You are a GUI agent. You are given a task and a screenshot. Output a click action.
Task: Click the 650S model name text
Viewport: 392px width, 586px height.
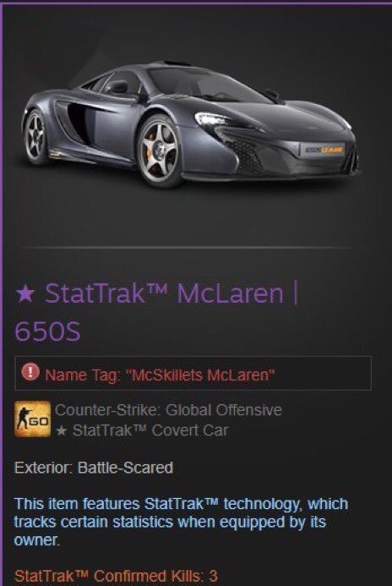[47, 331]
